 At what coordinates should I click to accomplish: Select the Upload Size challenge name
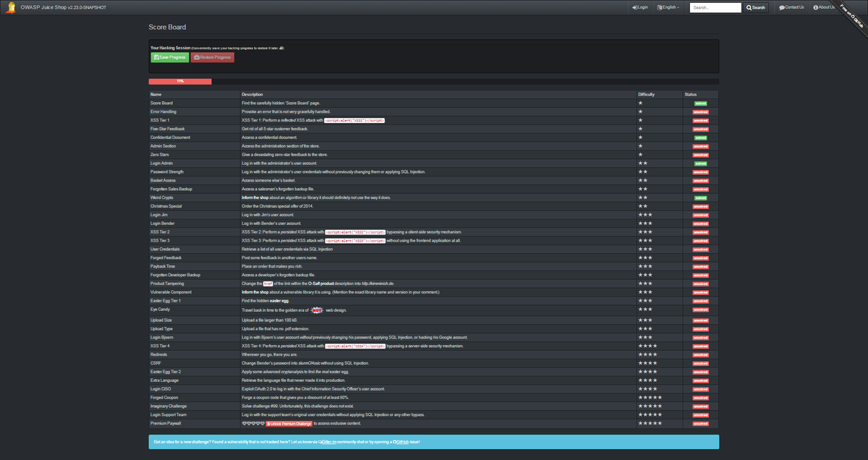(162, 320)
